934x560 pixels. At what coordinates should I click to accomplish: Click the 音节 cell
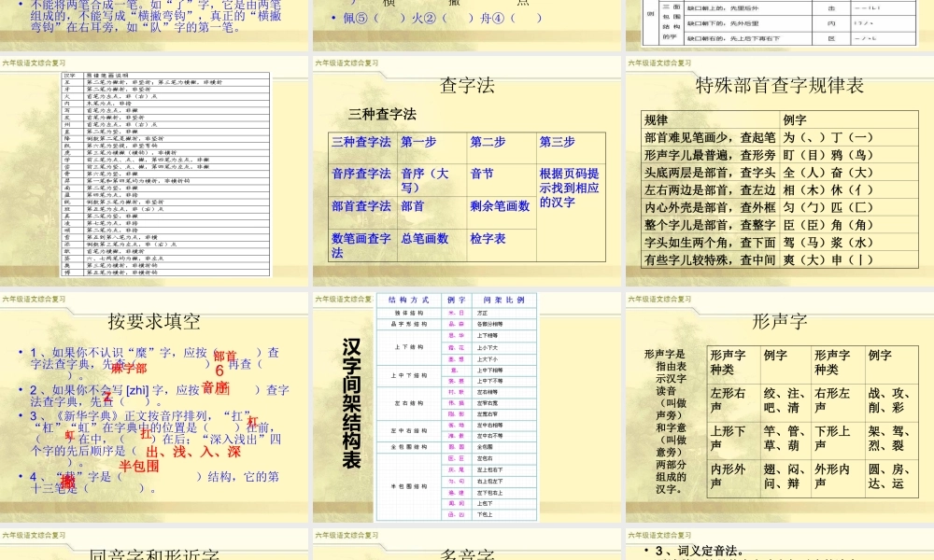tap(482, 174)
